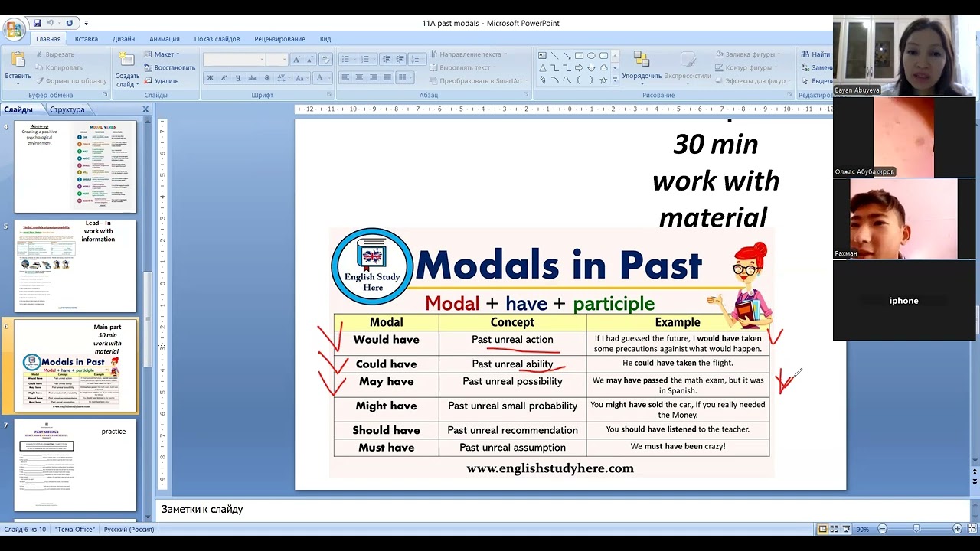Undo the last action

coord(51,23)
